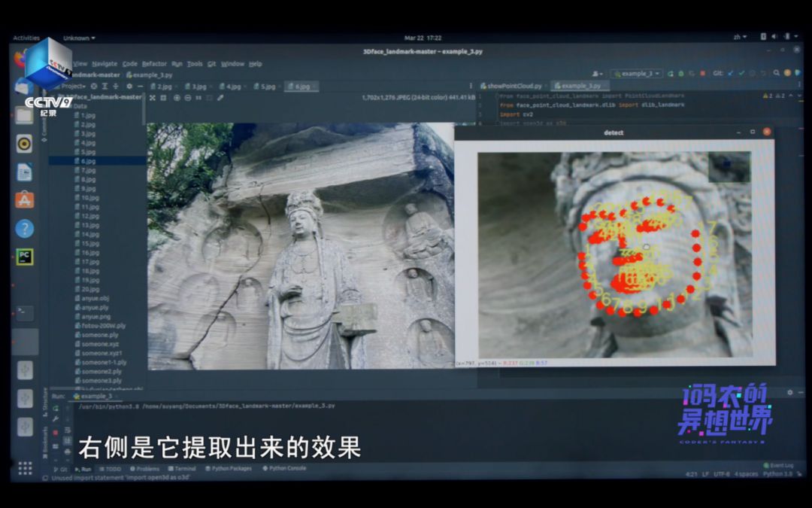Click the zoom out icon in image viewer
Viewport: 812px width, 508px height.
(x=187, y=98)
